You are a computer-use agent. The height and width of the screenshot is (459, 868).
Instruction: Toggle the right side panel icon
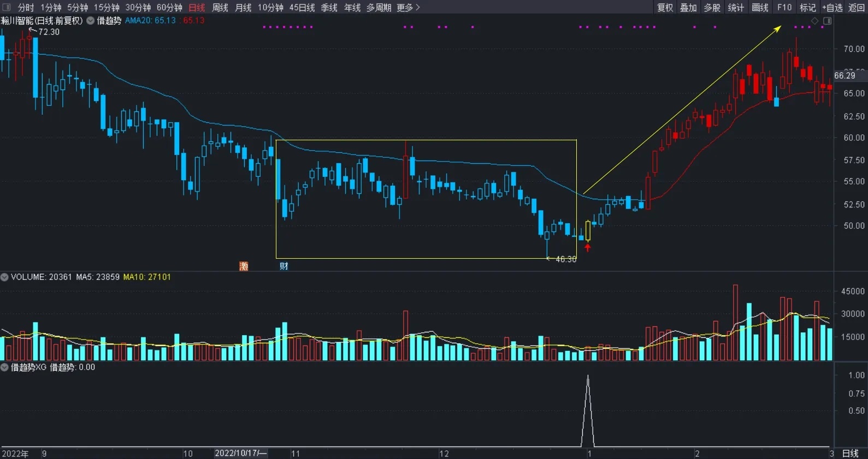[828, 21]
